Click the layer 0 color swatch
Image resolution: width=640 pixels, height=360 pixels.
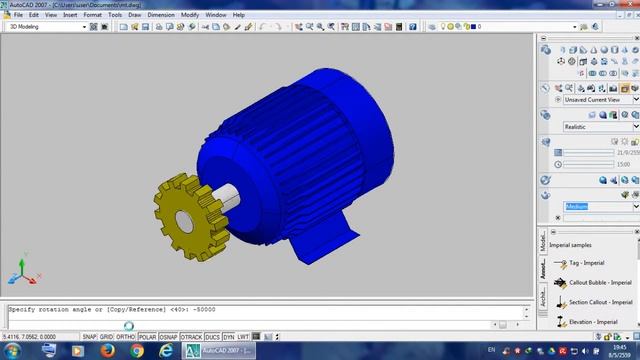coord(473,27)
